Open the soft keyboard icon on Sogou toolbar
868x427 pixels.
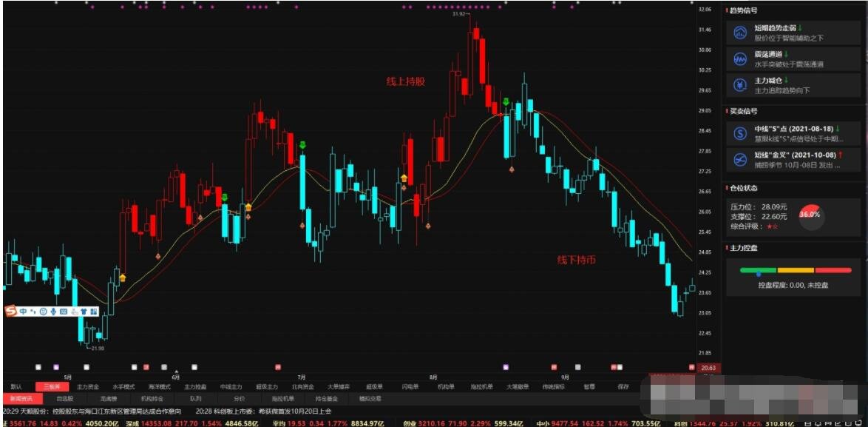[63, 312]
